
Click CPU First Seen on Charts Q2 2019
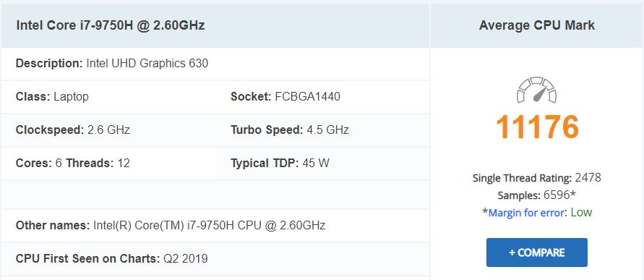tap(112, 258)
